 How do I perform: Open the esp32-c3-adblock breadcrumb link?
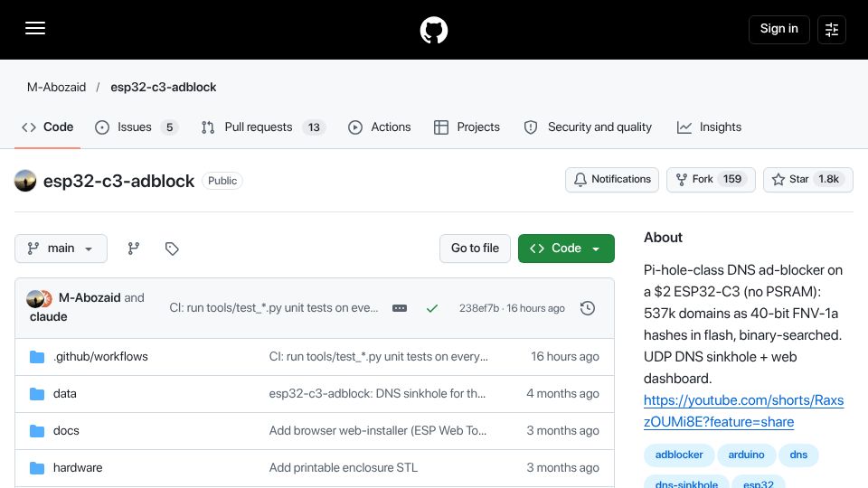pos(164,88)
